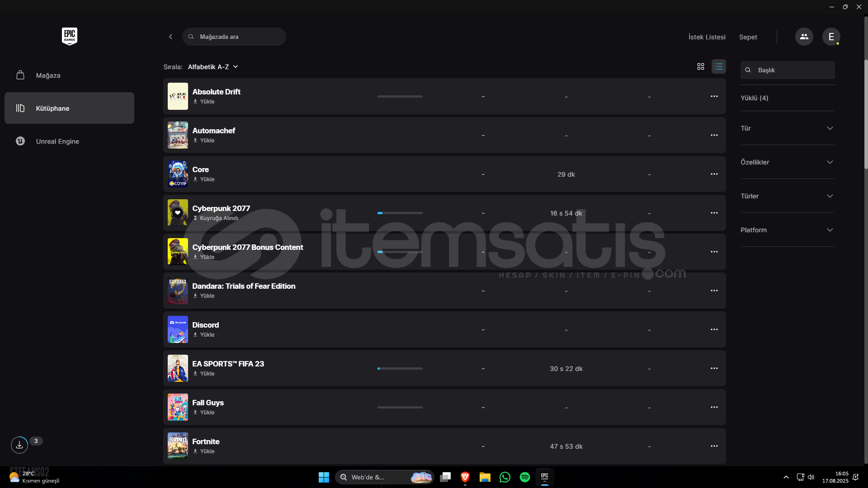Open the Alfabetik A-Z sort dropdown
The height and width of the screenshot is (488, 868).
[213, 67]
